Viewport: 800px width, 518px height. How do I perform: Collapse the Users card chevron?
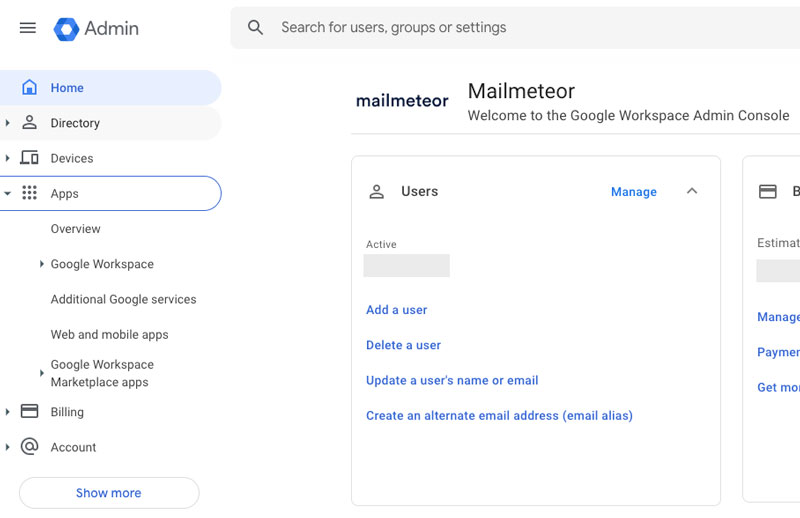click(x=692, y=191)
